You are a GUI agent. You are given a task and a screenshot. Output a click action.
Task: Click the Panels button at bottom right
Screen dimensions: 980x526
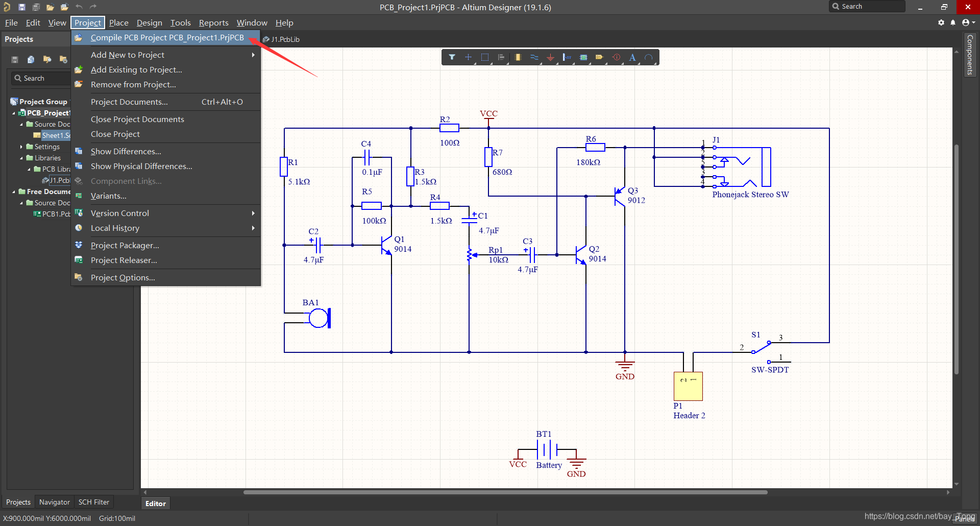964,519
